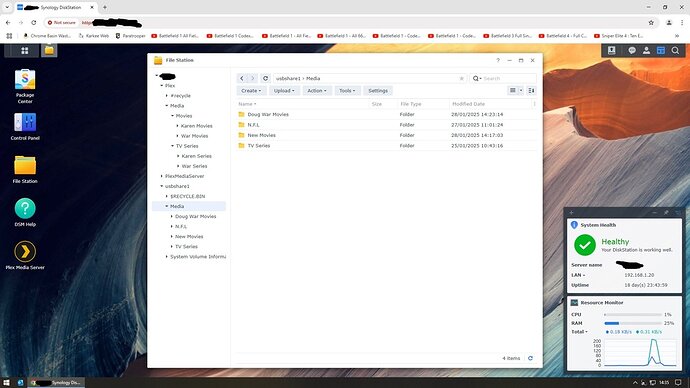Go forward in File Station navigation
This screenshot has height=388, width=690.
253,78
